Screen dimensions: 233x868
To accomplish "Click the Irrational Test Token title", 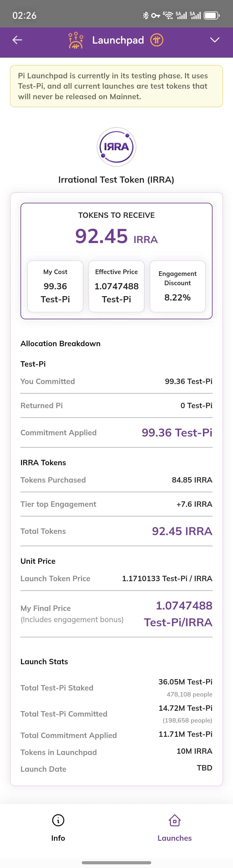I will (x=116, y=180).
